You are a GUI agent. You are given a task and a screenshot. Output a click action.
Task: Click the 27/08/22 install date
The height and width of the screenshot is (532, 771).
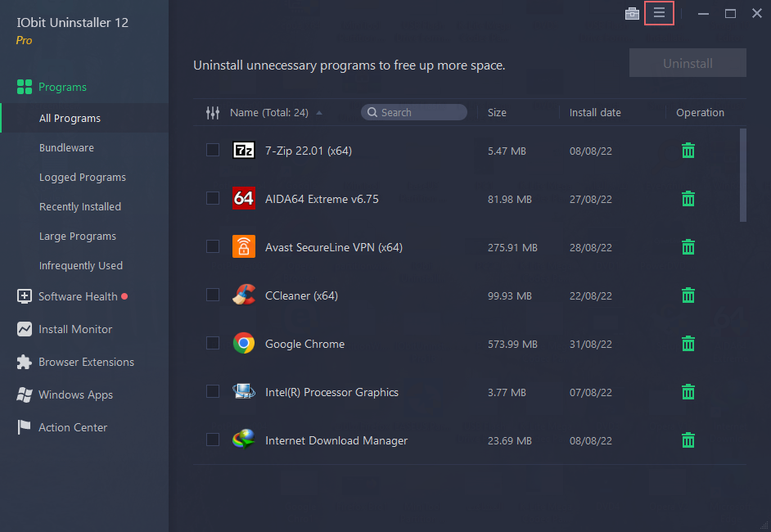tap(591, 199)
